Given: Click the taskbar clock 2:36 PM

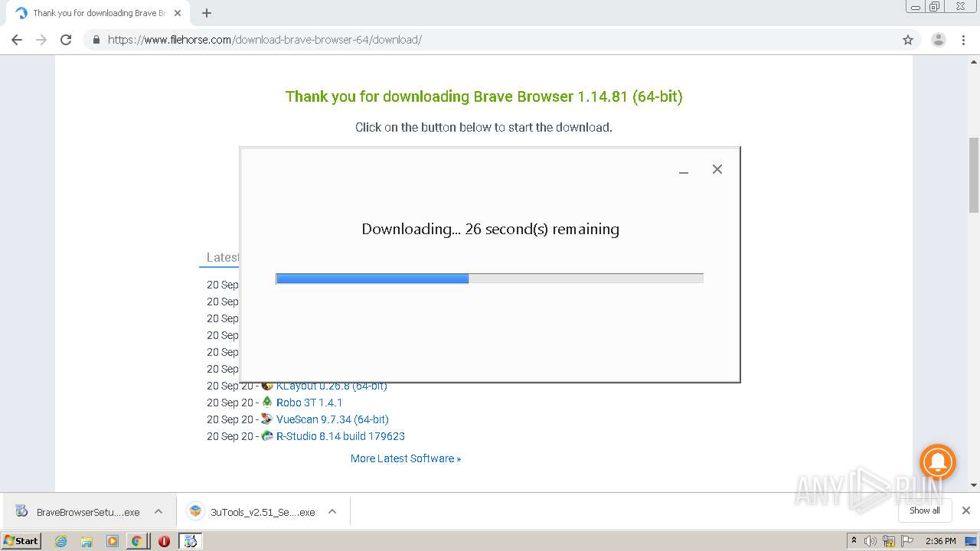Looking at the screenshot, I should tap(941, 541).
